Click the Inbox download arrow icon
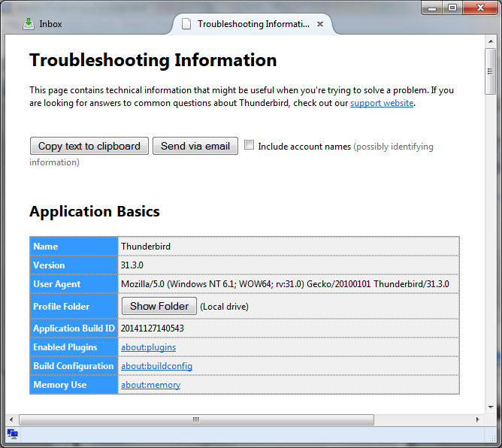 (x=29, y=24)
